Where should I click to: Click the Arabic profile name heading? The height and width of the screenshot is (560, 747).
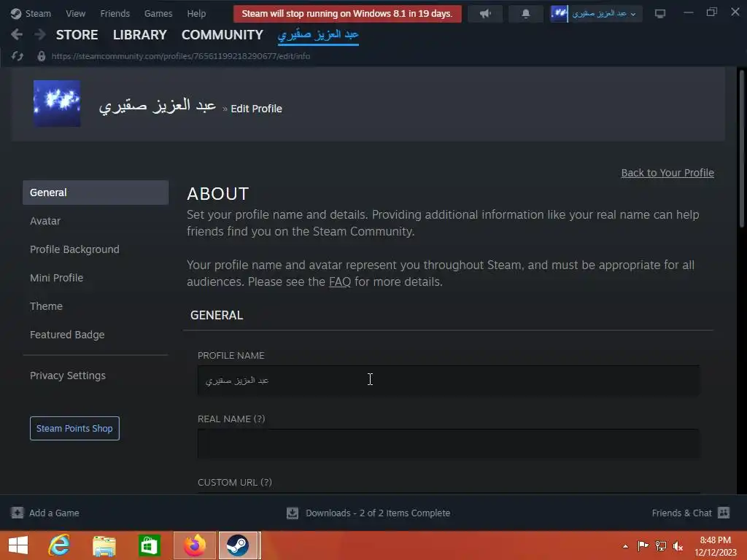[x=158, y=105]
